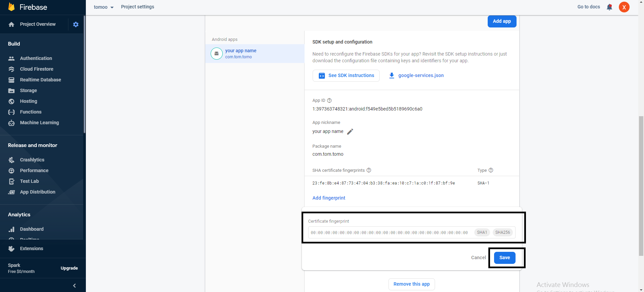Click the Save button
The height and width of the screenshot is (292, 644).
(504, 258)
